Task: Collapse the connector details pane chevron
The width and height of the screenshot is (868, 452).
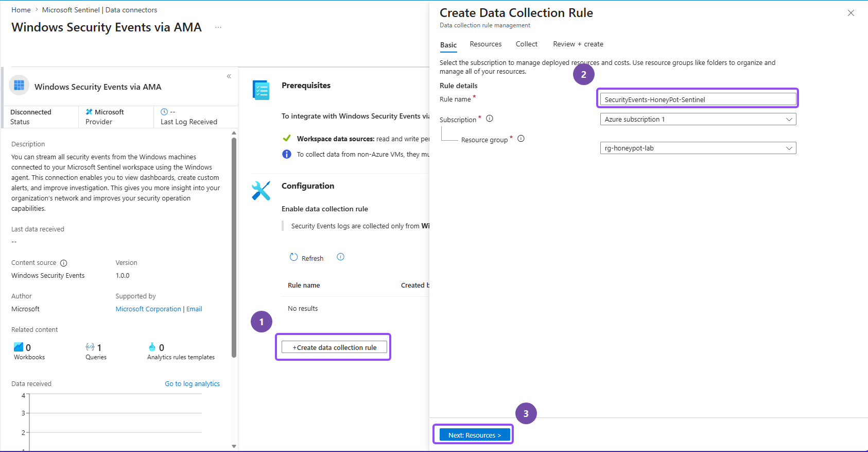Action: pos(229,76)
